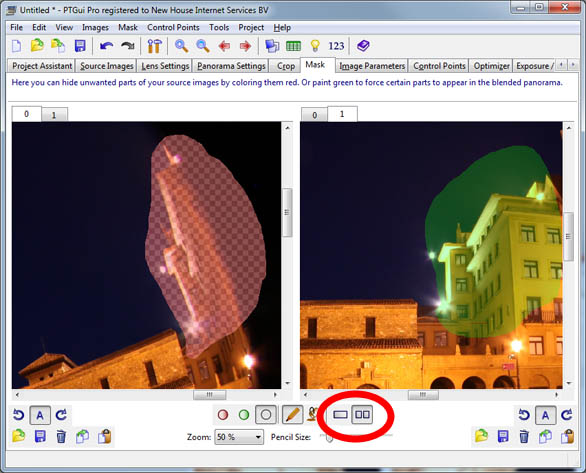586x473 pixels.
Task: Open the Images menu
Action: coord(95,27)
